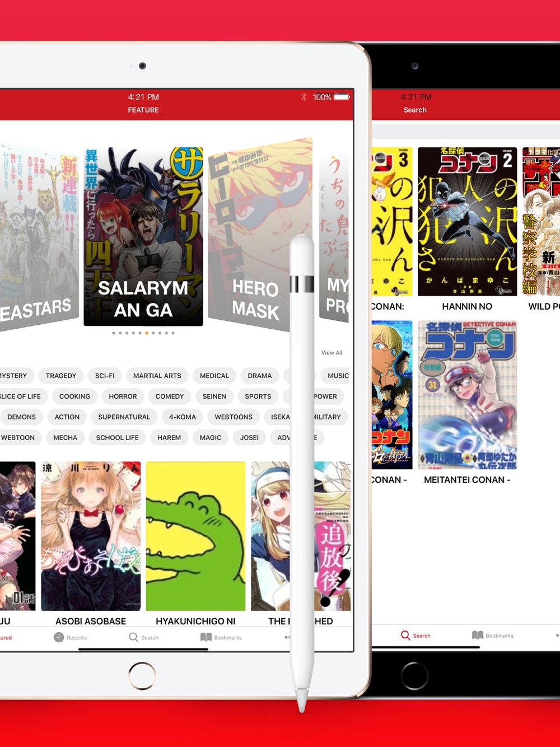
Task: Tap the 100% battery percentage text
Action: point(322,97)
